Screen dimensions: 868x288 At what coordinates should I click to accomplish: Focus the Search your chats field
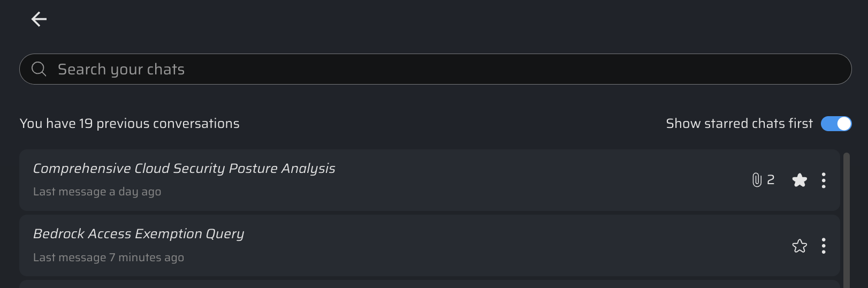[x=428, y=69]
